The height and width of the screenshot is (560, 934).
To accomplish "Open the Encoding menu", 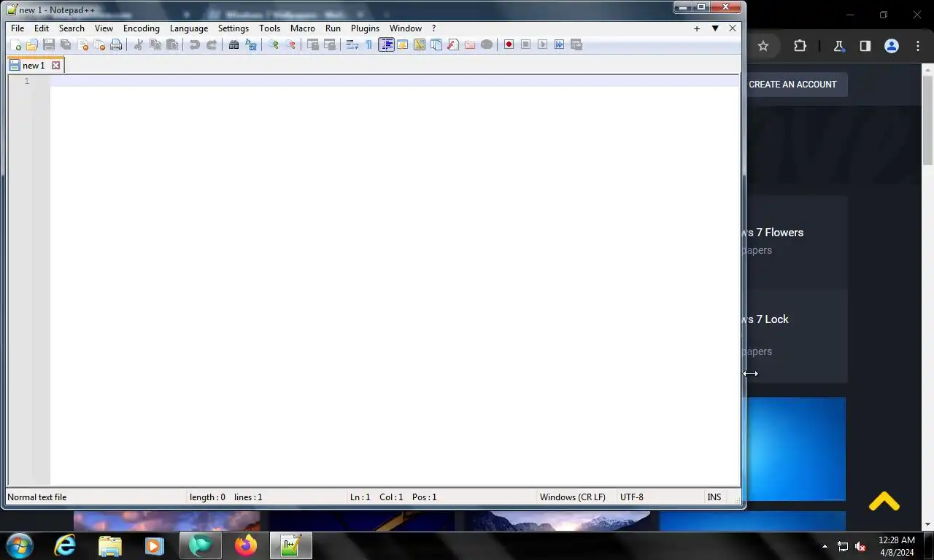I will (142, 28).
